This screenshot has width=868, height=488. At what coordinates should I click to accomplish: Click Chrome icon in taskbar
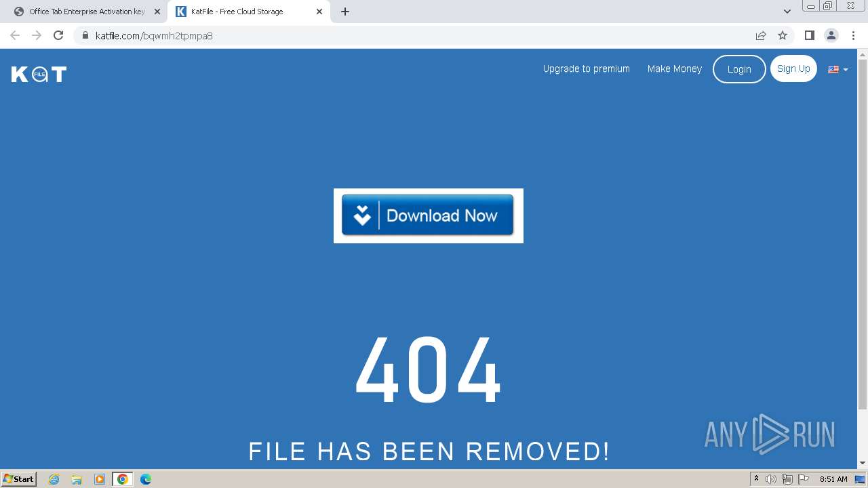(x=123, y=479)
